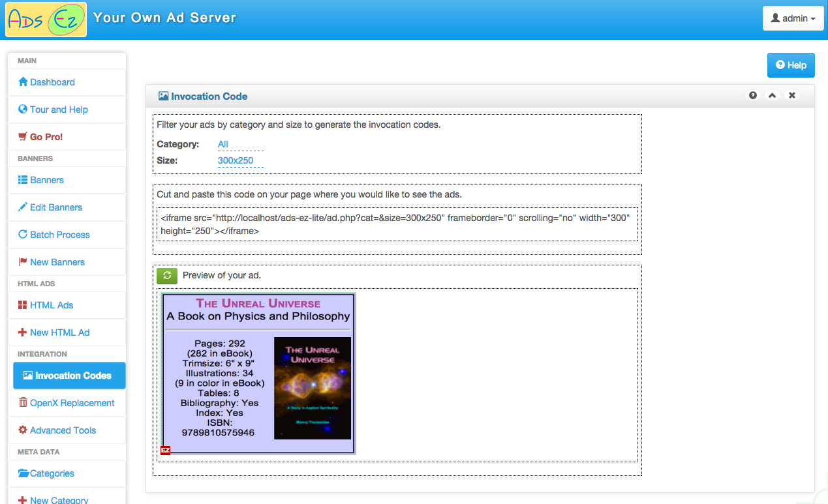
Task: Click the panel help question-mark icon
Action: point(753,95)
